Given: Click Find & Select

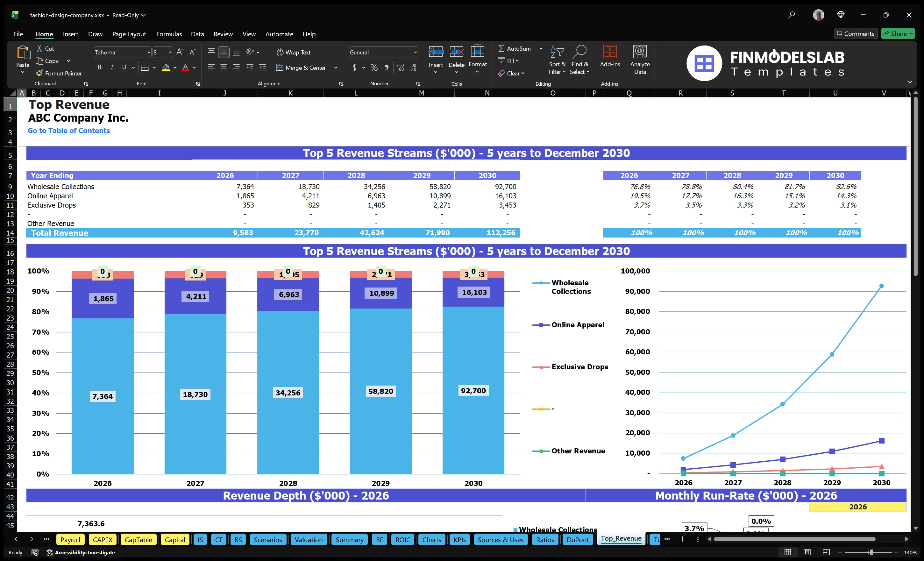Looking at the screenshot, I should point(580,60).
